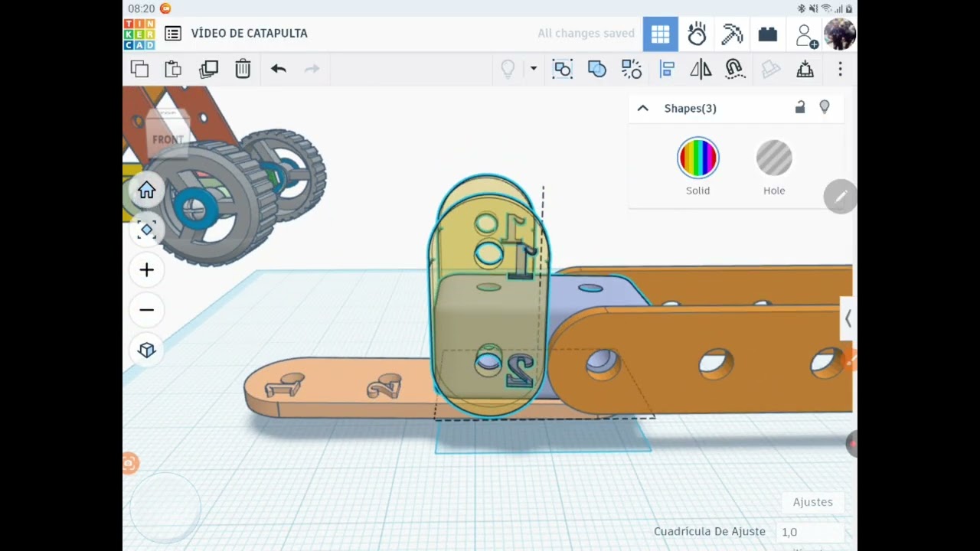Viewport: 980px width, 551px height.
Task: Change the Cuadrícula De Ajuste value 1,0
Action: 810,532
